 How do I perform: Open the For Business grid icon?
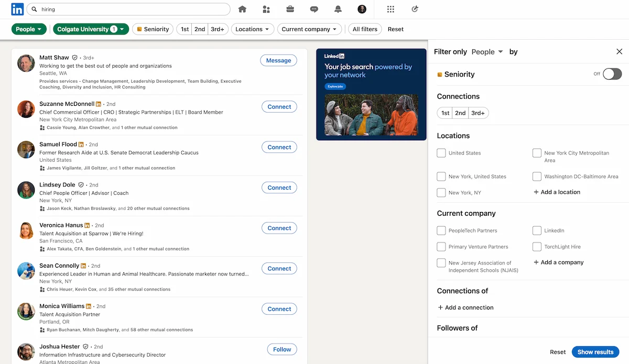[x=390, y=9]
